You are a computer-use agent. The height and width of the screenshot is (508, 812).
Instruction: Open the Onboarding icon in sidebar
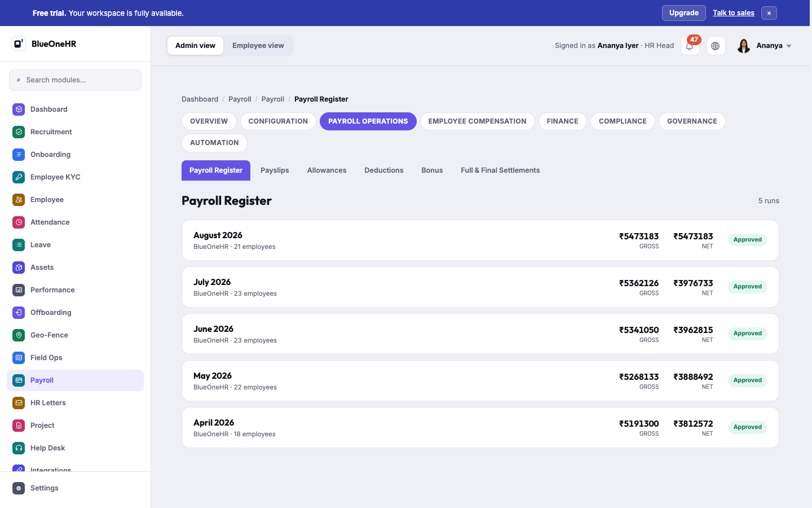tap(19, 155)
